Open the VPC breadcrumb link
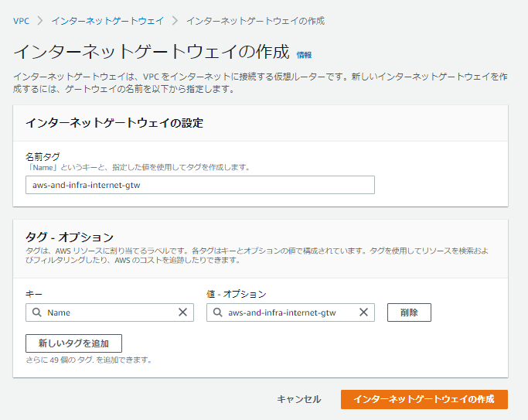 (x=21, y=21)
